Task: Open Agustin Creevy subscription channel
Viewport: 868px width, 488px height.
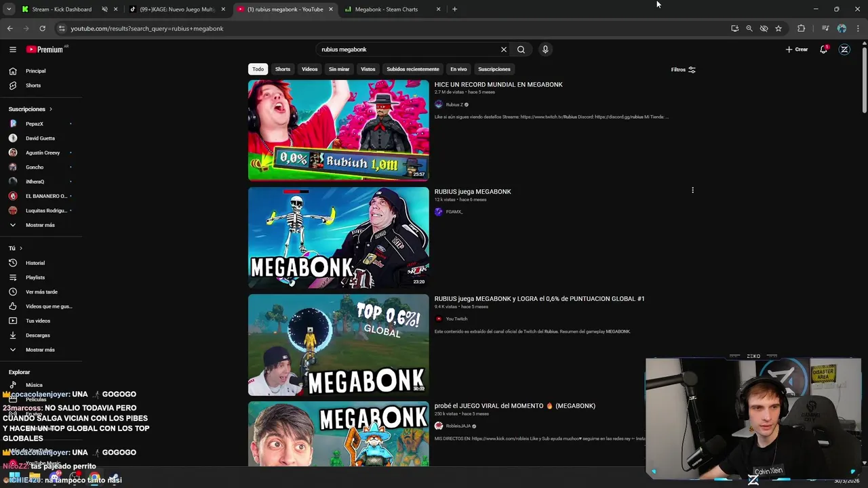Action: pyautogui.click(x=41, y=152)
